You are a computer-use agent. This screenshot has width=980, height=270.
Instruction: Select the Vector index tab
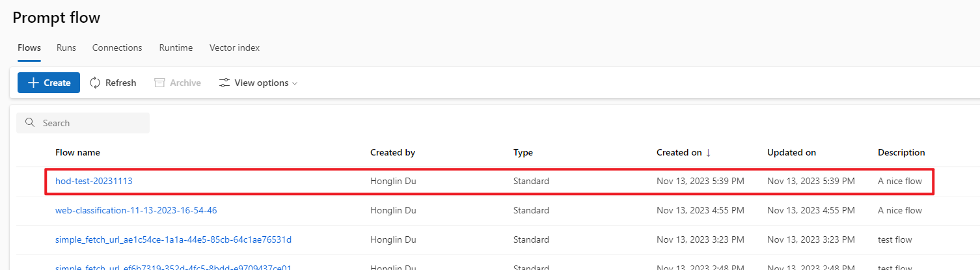pyautogui.click(x=234, y=47)
